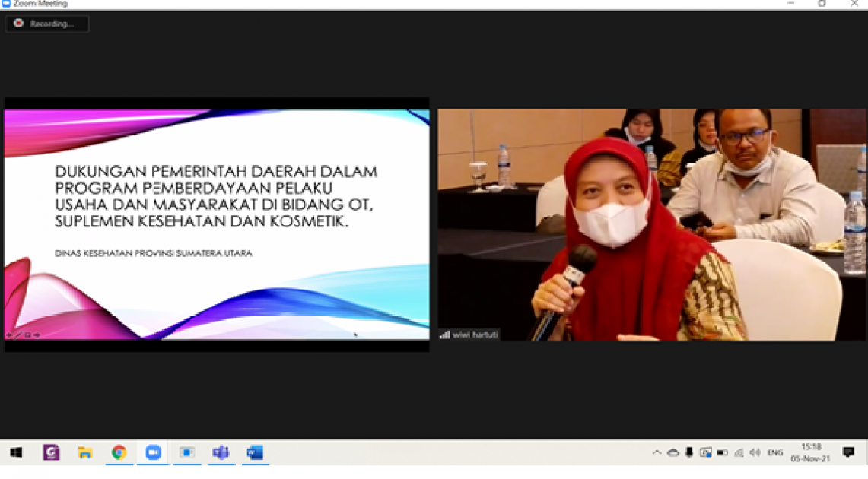Open the purple app pinned beside Start
This screenshot has width=868, height=479.
(x=51, y=452)
